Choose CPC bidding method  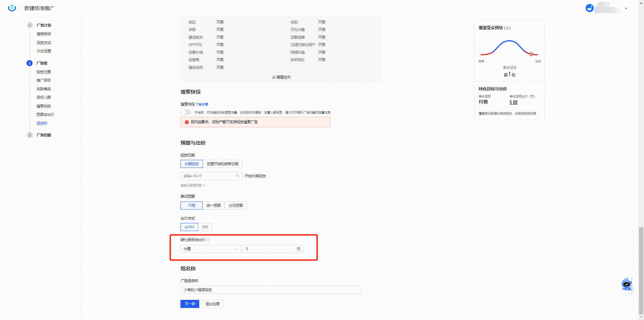tap(205, 227)
